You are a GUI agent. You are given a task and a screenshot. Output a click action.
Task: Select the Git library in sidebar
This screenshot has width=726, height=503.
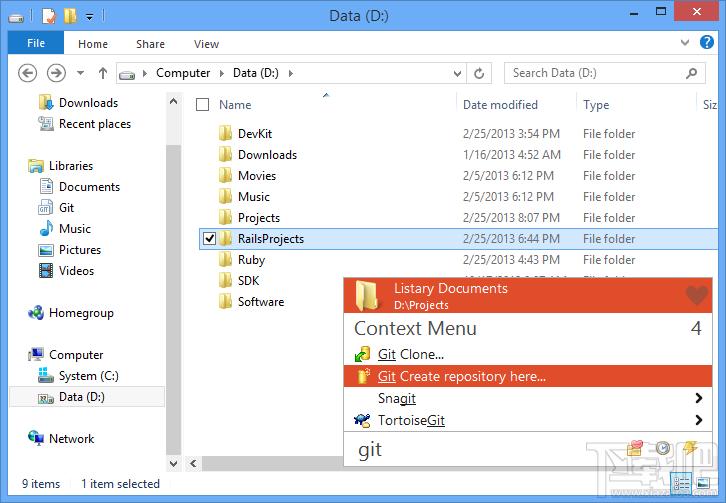(66, 207)
